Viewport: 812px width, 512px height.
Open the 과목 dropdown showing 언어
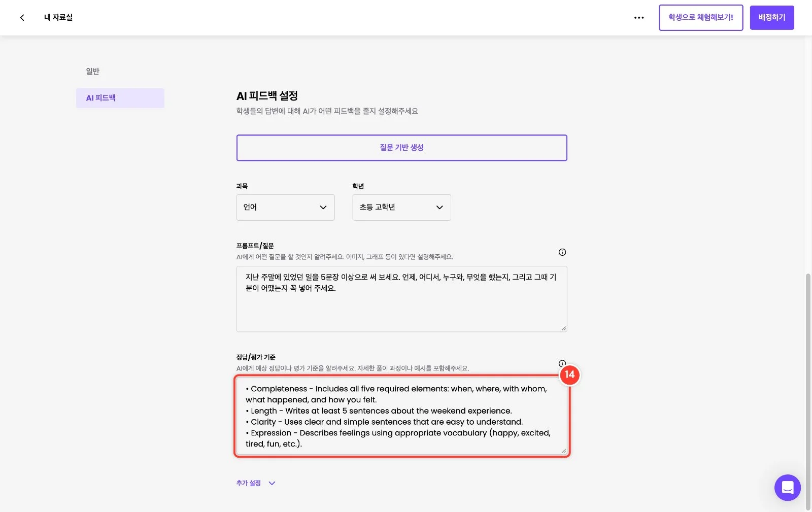[x=285, y=207]
